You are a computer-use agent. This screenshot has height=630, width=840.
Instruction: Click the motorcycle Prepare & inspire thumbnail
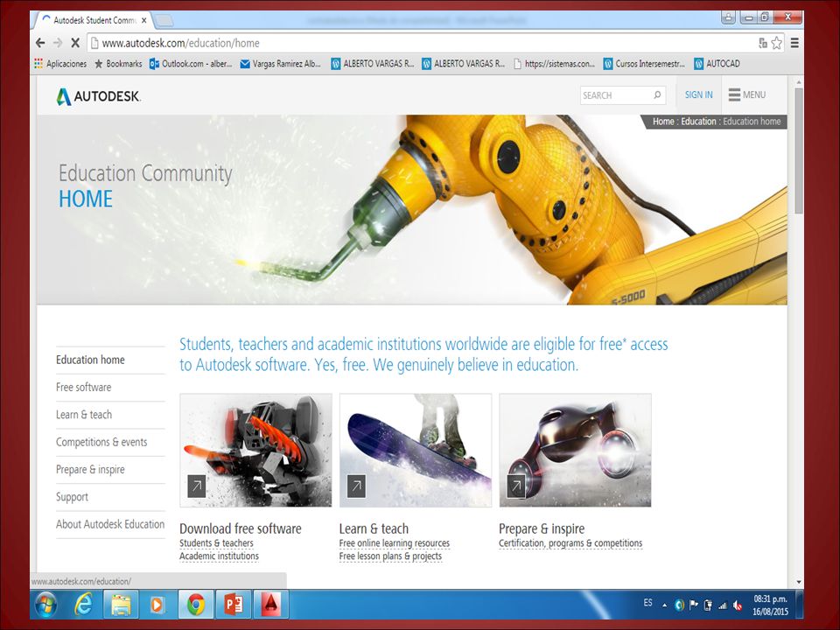(x=575, y=450)
